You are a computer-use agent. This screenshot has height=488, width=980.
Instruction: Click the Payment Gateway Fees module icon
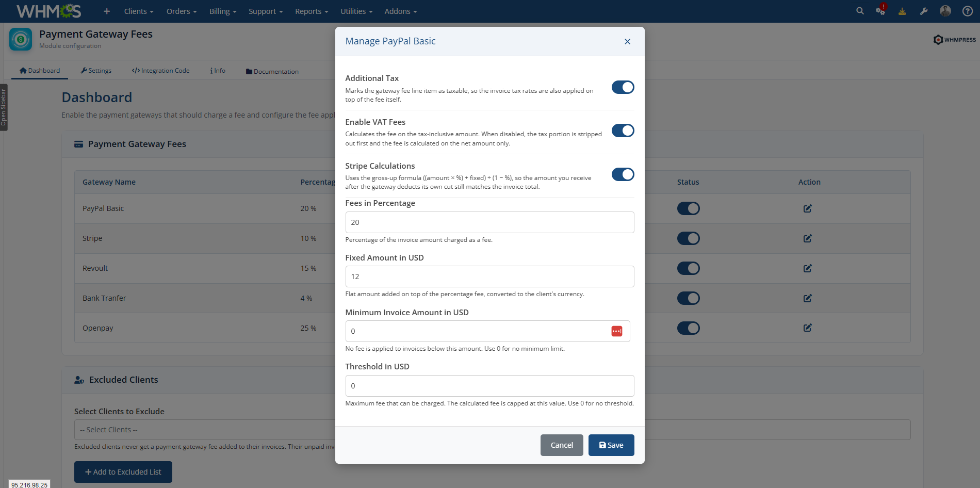21,39
